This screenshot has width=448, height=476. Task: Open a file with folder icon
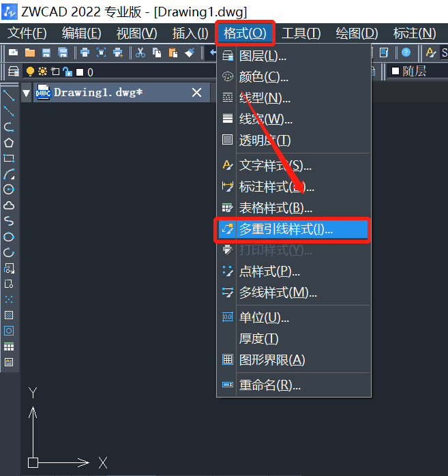pyautogui.click(x=30, y=53)
